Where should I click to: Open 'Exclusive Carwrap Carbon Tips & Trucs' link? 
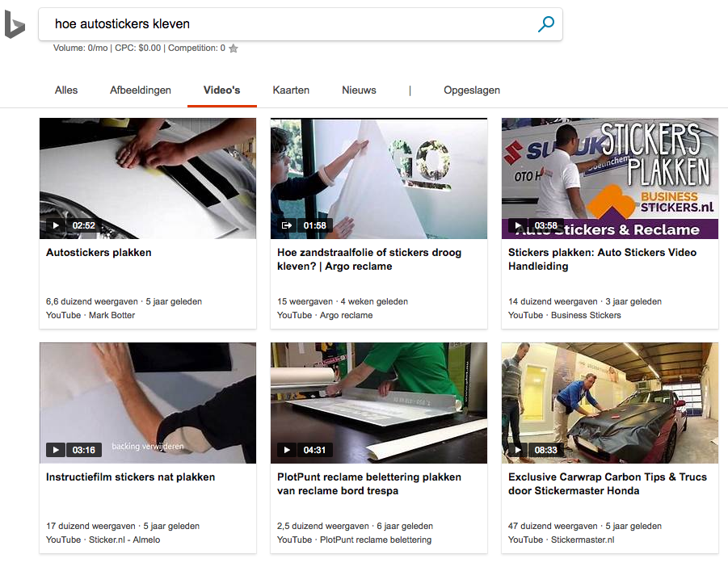point(608,484)
